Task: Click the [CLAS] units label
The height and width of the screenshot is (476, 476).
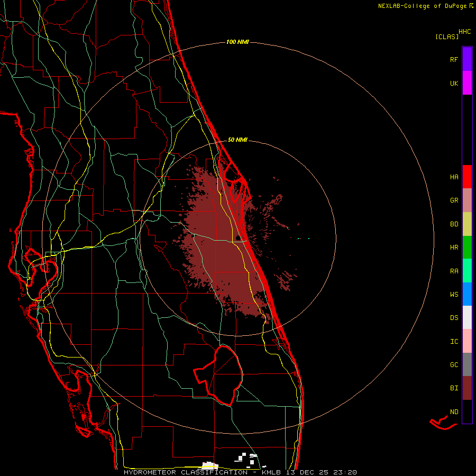Action: point(447,36)
